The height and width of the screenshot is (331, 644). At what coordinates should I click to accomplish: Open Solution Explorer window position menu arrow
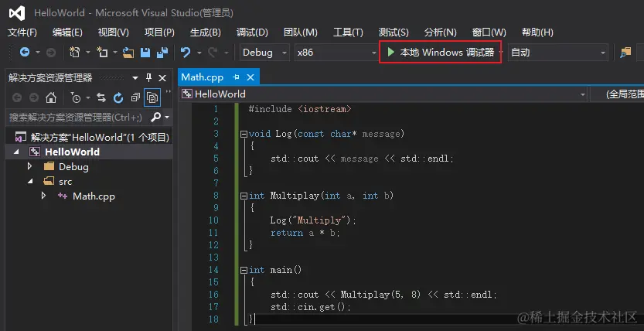[x=135, y=78]
